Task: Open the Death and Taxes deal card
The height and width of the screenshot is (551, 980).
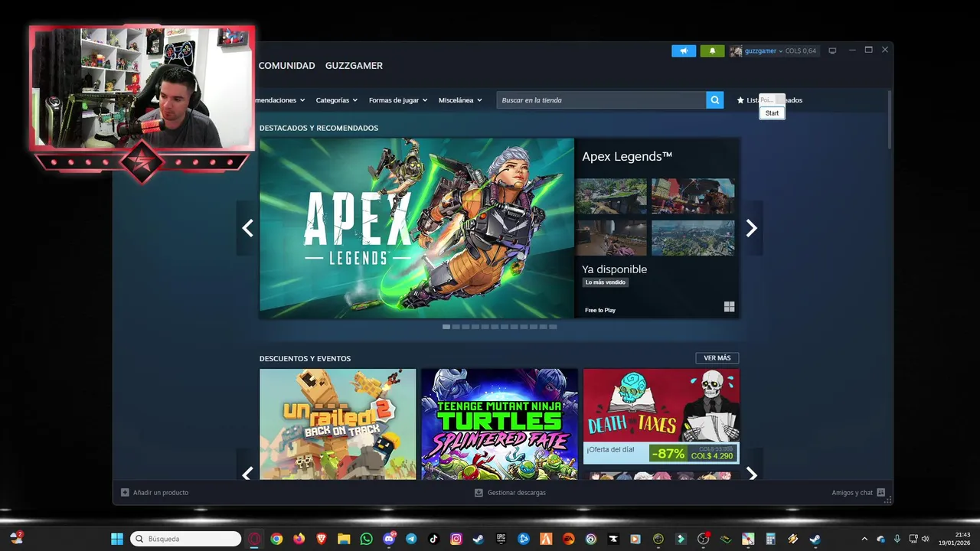Action: tap(661, 416)
